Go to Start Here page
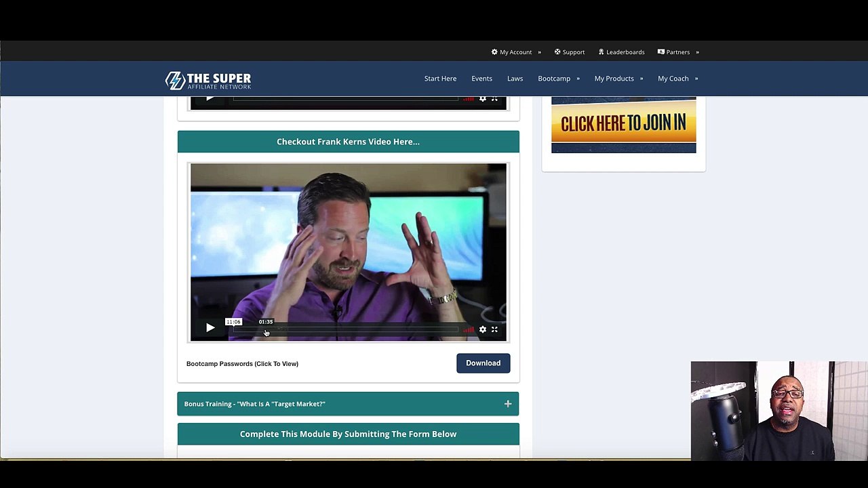 (440, 79)
